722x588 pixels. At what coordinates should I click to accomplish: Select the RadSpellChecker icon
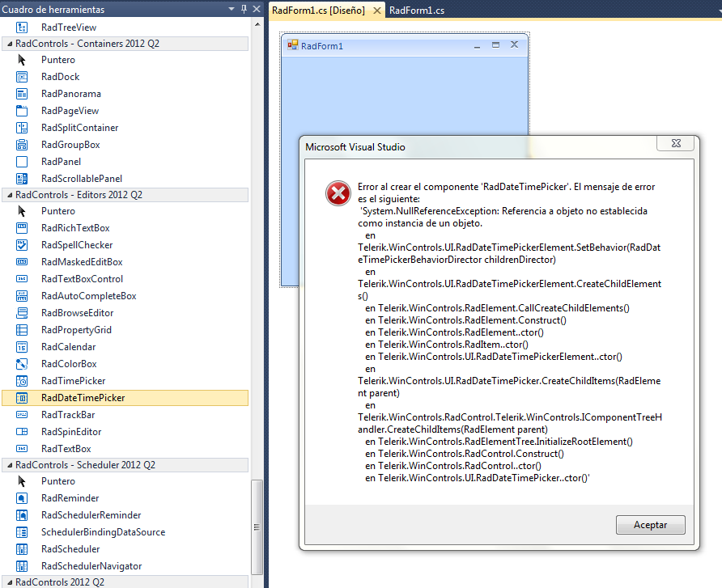pos(22,245)
